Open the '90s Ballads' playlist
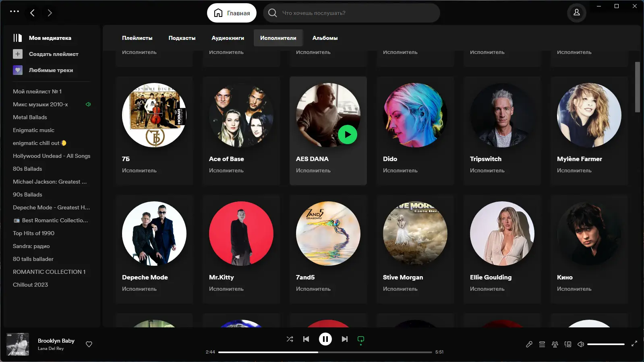This screenshot has width=644, height=362. tap(27, 194)
